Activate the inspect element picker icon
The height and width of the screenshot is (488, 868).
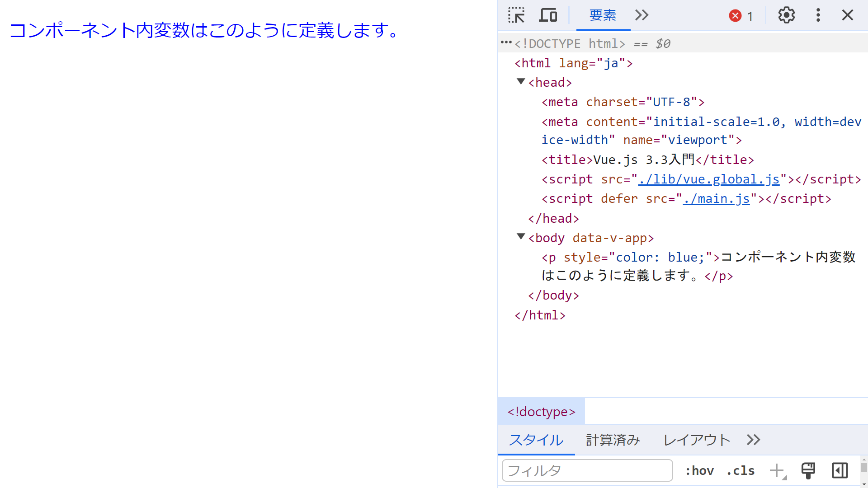point(516,15)
